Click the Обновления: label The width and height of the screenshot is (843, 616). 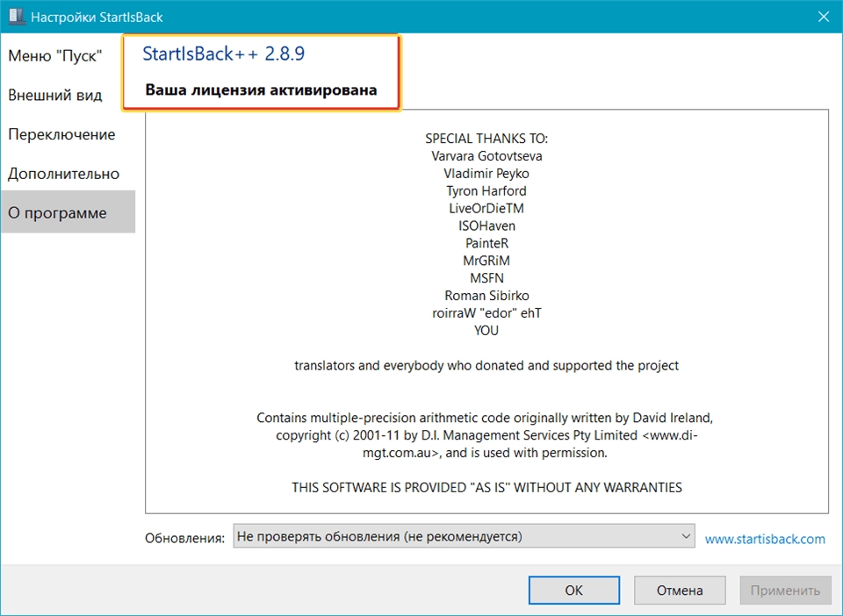click(x=184, y=538)
